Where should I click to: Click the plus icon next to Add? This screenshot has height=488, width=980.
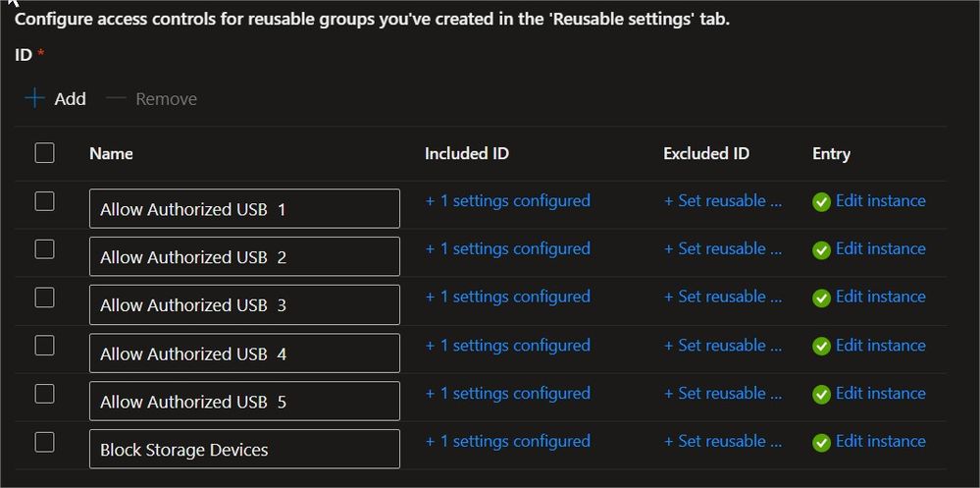point(34,98)
